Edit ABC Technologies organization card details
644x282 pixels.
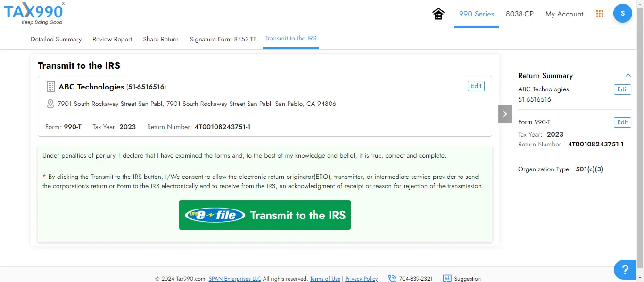(x=476, y=86)
